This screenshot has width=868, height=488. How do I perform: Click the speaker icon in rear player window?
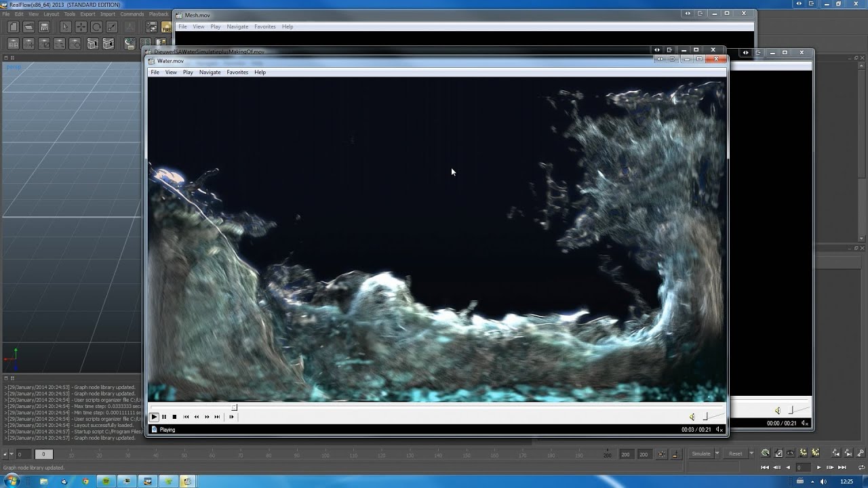pos(778,410)
